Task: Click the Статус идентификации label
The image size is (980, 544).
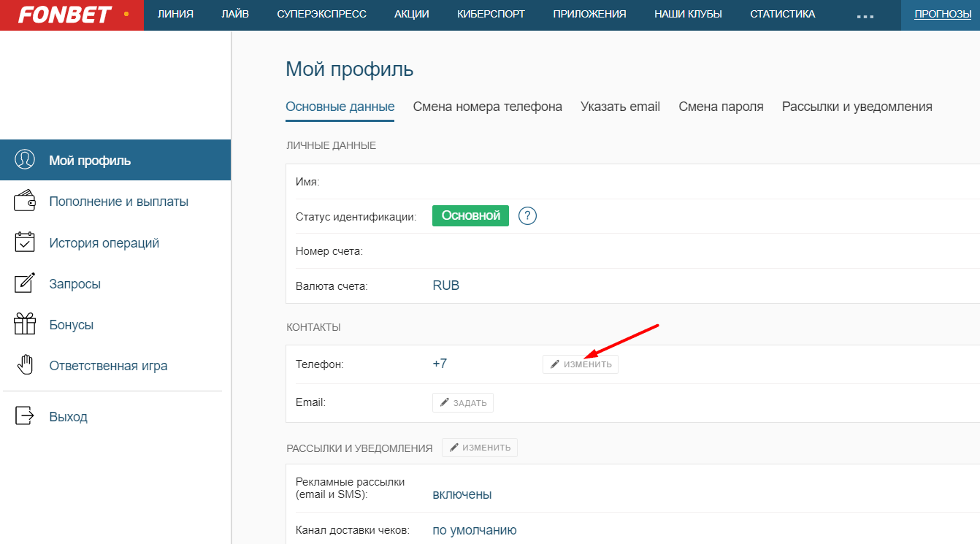Action: point(356,217)
